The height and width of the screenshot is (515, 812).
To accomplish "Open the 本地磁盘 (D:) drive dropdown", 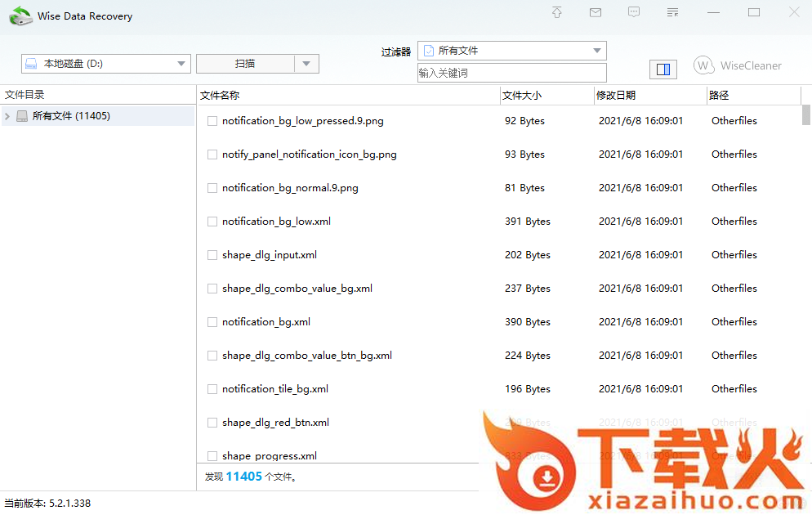I will pyautogui.click(x=181, y=64).
